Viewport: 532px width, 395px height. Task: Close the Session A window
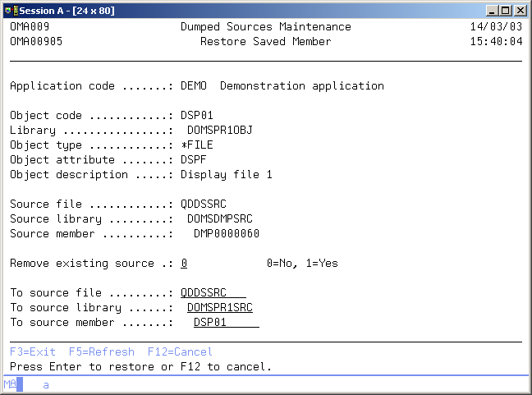click(x=519, y=10)
